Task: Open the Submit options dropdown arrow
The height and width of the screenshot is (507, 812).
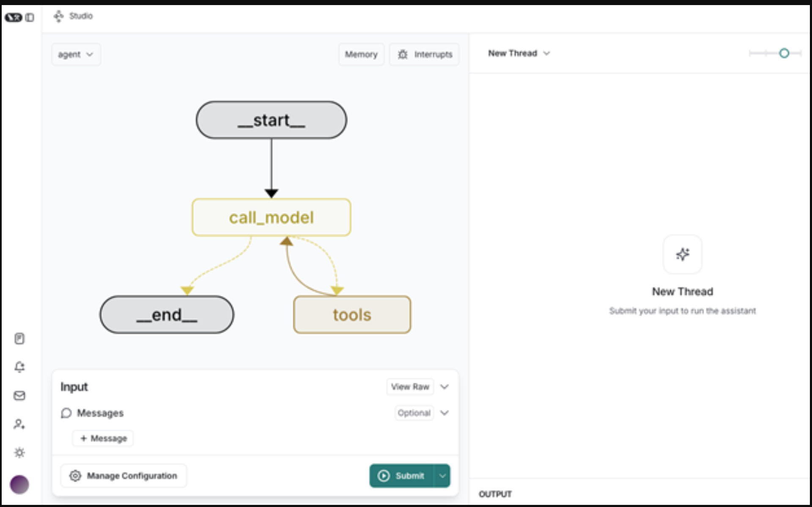Action: (442, 476)
